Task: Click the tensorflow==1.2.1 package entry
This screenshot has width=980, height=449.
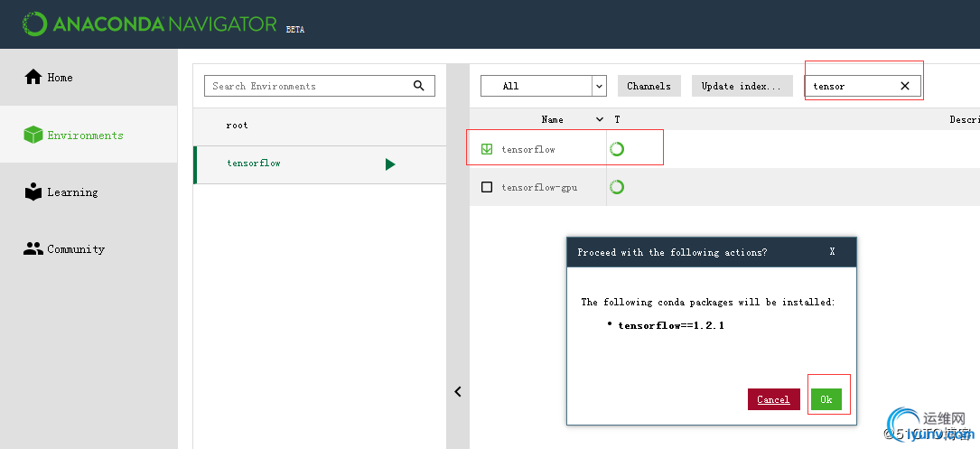Action: pyautogui.click(x=670, y=325)
